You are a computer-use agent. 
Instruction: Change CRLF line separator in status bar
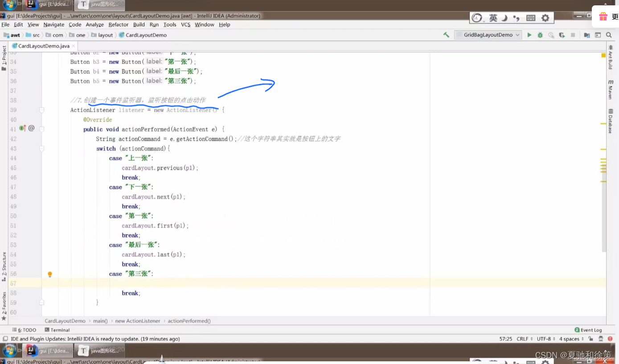pyautogui.click(x=525, y=339)
